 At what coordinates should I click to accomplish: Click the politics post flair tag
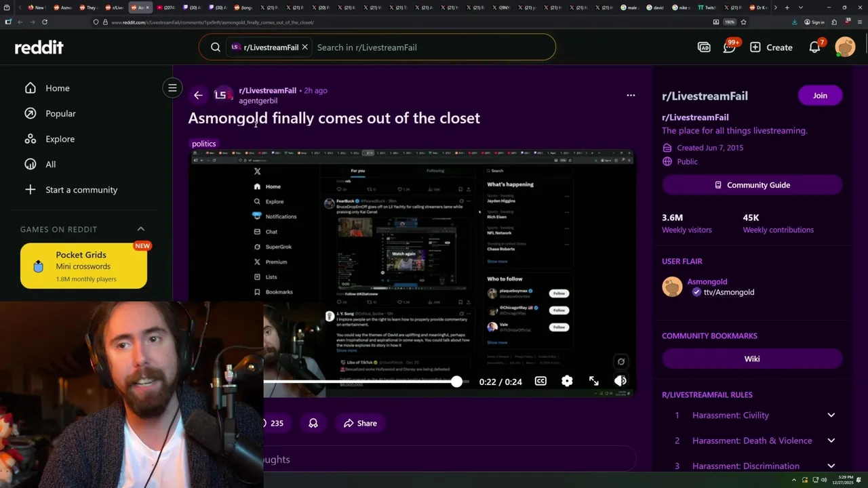[203, 144]
